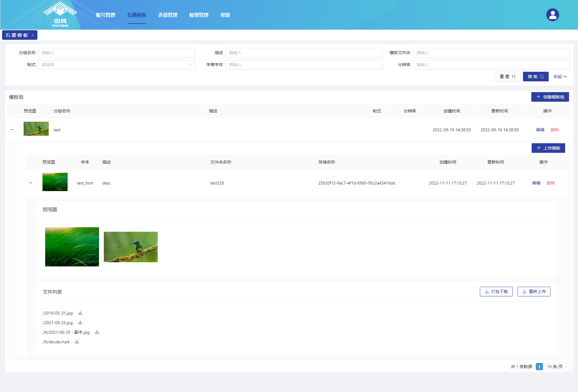Click the desc description cell
The height and width of the screenshot is (392, 578).
point(107,183)
